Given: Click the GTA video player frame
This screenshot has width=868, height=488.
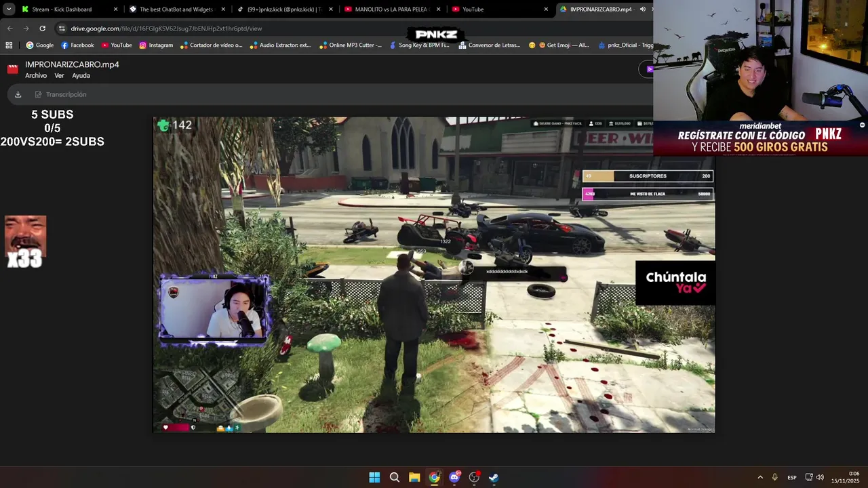Looking at the screenshot, I should pyautogui.click(x=434, y=274).
